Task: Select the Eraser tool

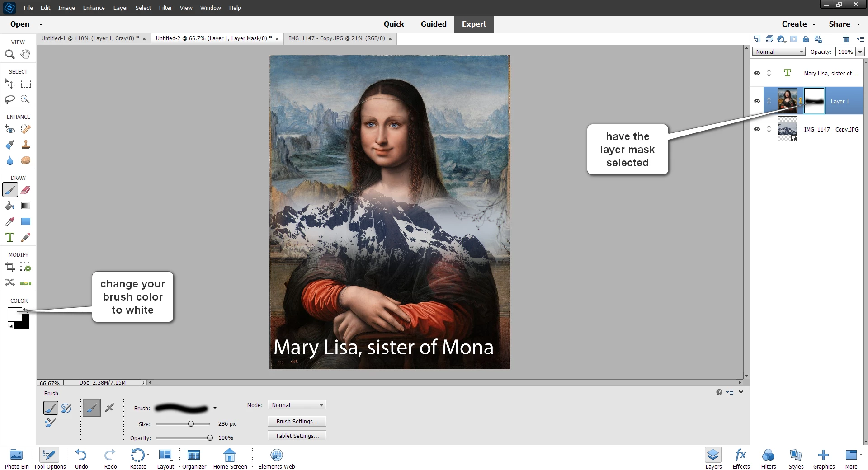Action: pos(26,190)
